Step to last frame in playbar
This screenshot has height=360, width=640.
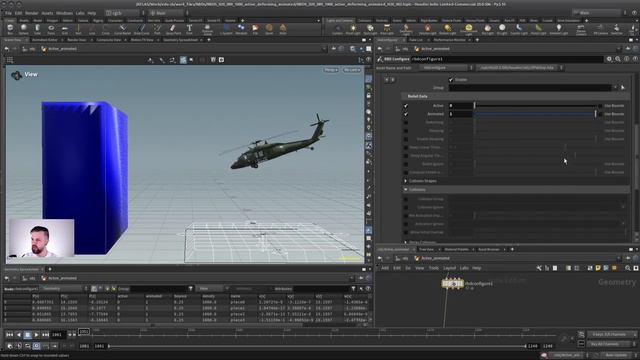(x=45, y=335)
